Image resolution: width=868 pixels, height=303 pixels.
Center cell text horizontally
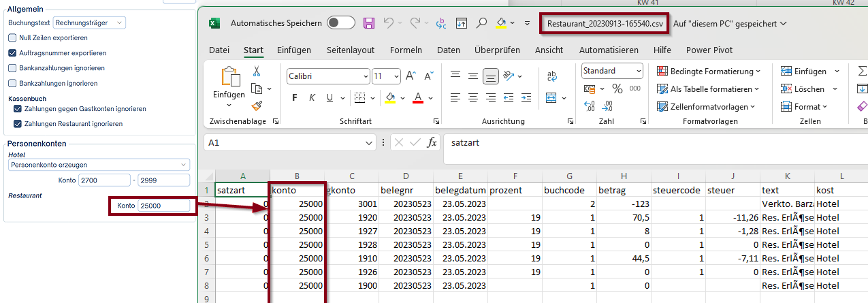click(473, 97)
